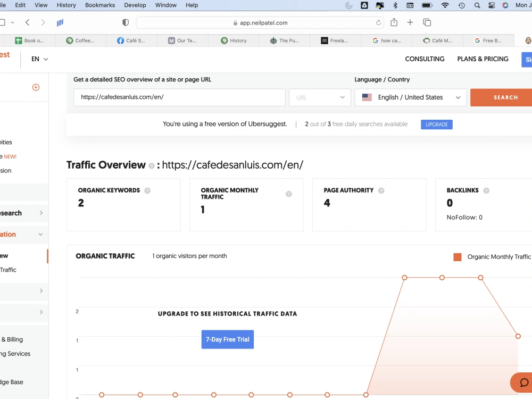Click the blue bars extension icon in toolbar
The image size is (532, 399).
[60, 23]
